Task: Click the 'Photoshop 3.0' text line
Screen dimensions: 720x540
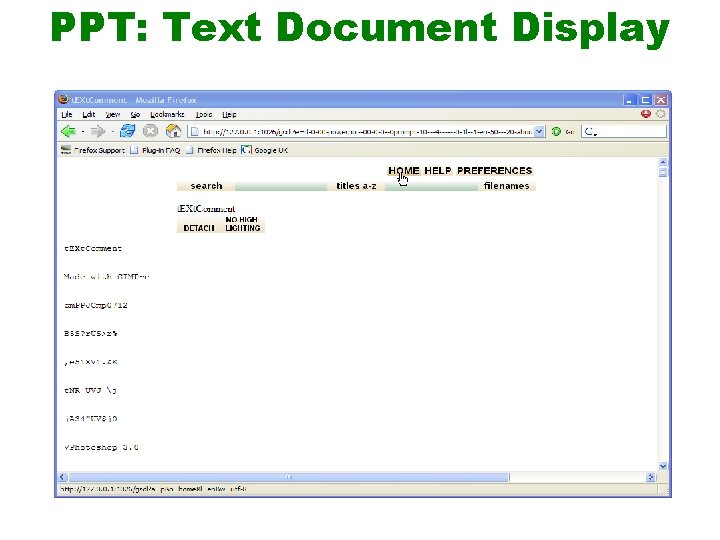Action: tap(101, 447)
